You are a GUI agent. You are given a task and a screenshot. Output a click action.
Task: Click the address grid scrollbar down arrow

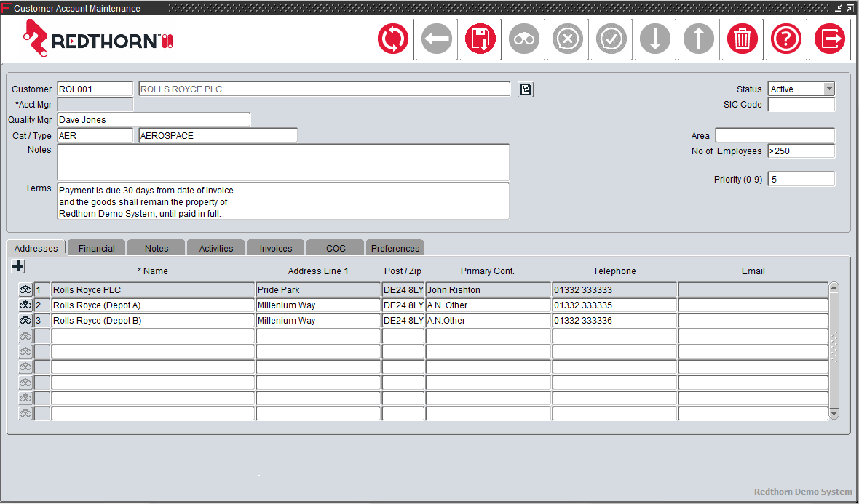tap(834, 415)
